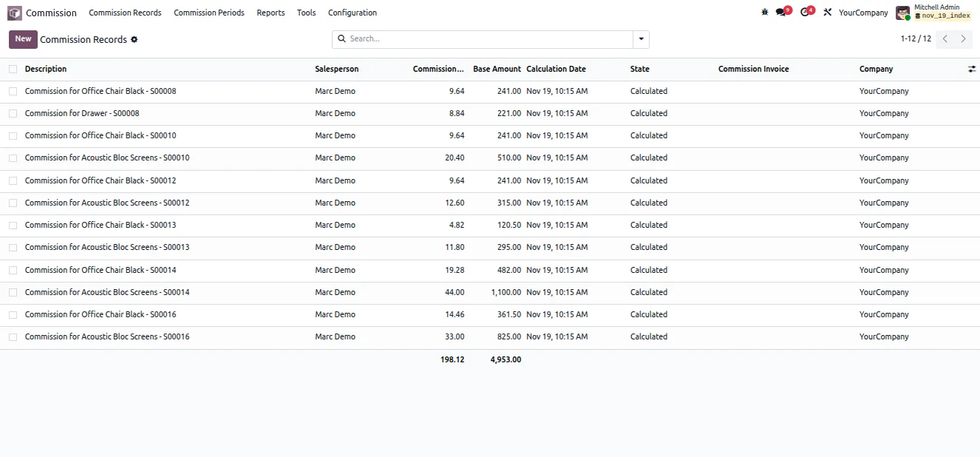Check row Acoustic Bloc Screens - S00016

[13, 336]
